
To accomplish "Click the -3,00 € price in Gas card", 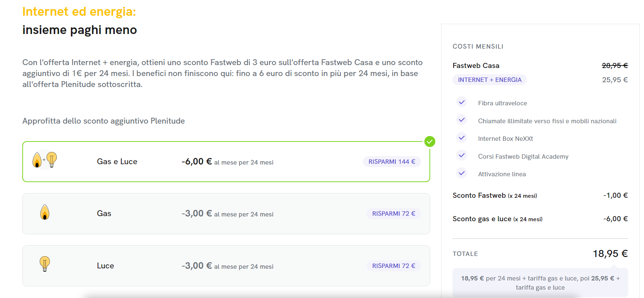I will [x=197, y=214].
